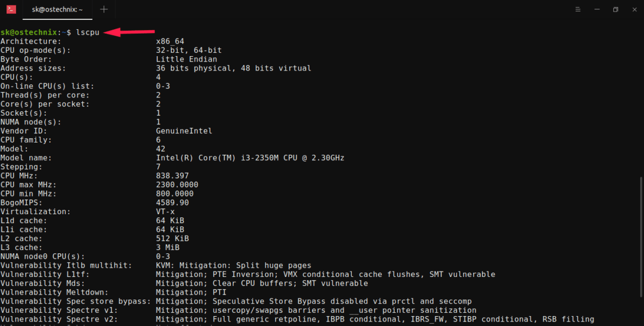This screenshot has width=644, height=326.
Task: Click the green shell prompt sk@ostechnix
Action: (x=29, y=32)
